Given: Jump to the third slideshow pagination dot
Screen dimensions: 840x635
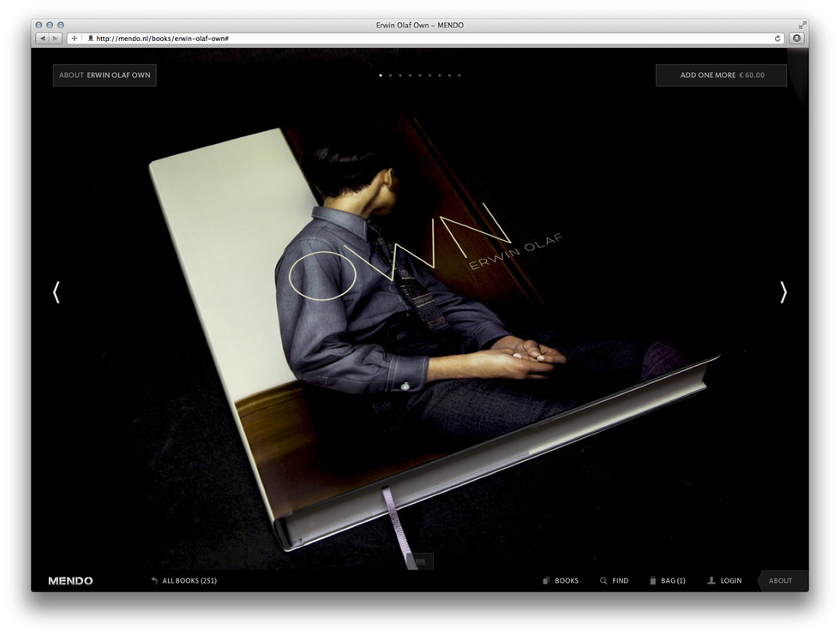Looking at the screenshot, I should pos(400,75).
